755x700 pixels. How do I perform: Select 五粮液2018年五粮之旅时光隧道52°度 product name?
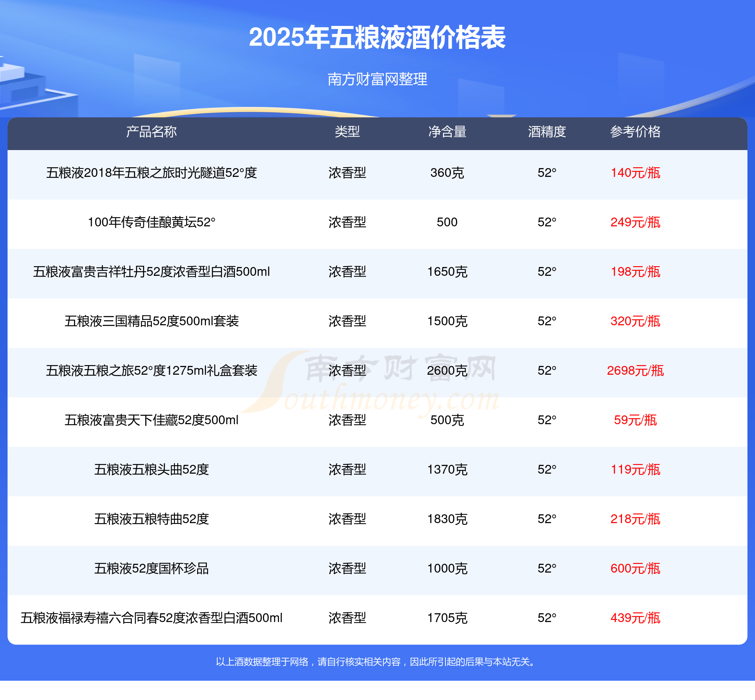151,173
